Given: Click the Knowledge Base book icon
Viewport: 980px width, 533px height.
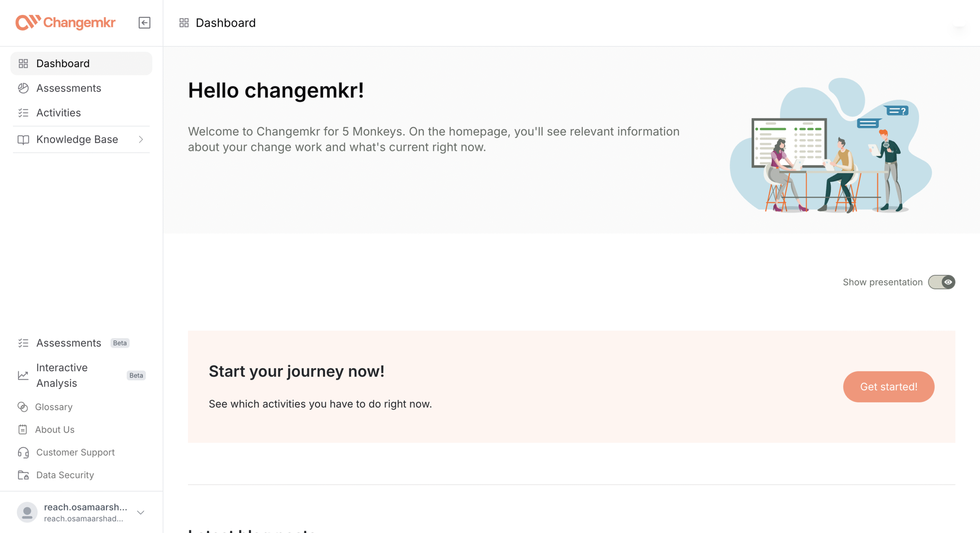Looking at the screenshot, I should [x=23, y=139].
